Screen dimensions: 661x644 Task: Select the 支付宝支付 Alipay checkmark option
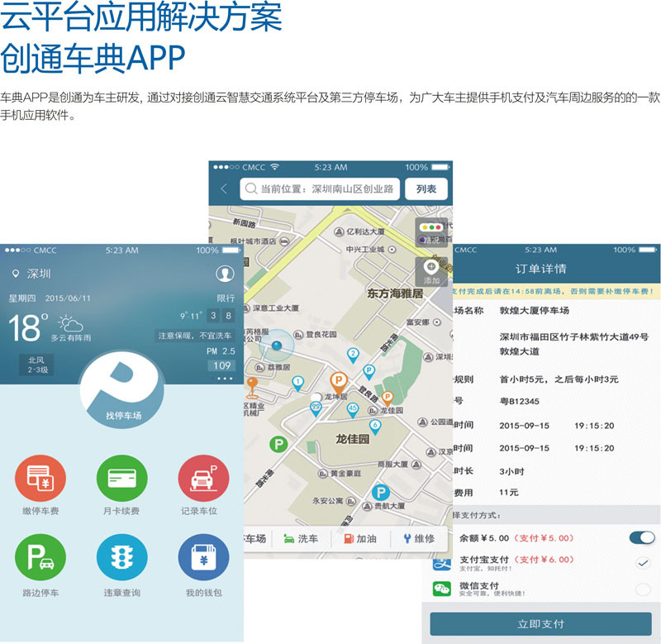(x=643, y=563)
